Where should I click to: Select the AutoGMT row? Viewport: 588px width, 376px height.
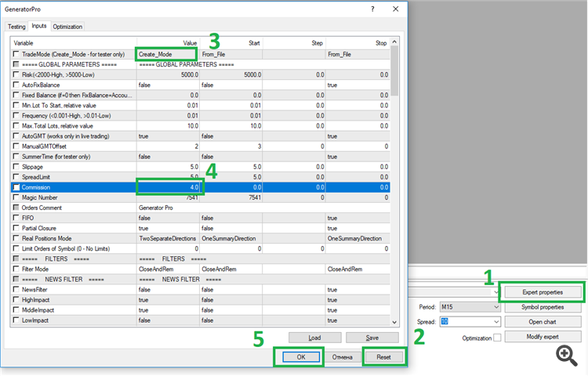[200, 136]
